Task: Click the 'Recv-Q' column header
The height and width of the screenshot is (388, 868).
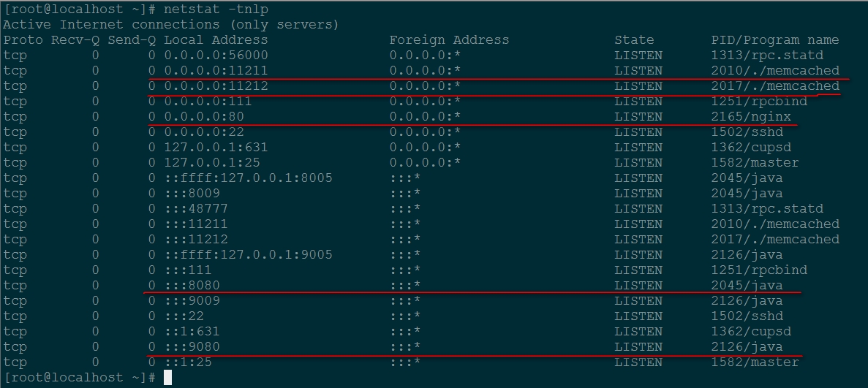Action: click(x=75, y=40)
